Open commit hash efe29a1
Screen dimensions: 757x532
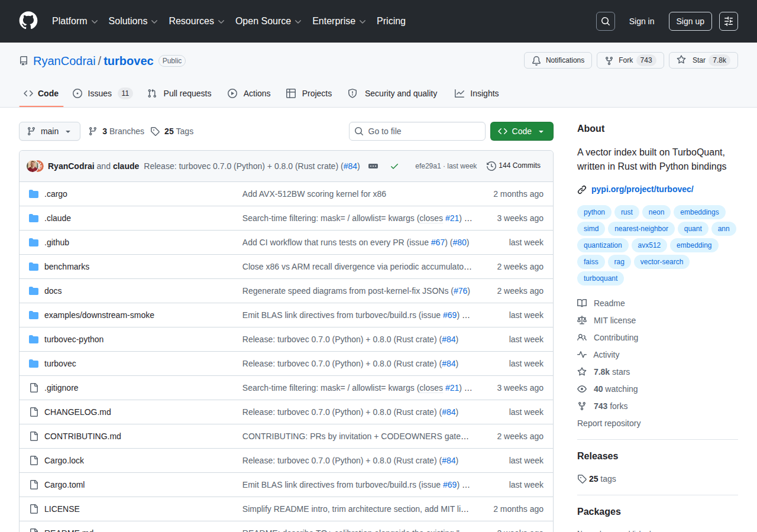(x=428, y=166)
